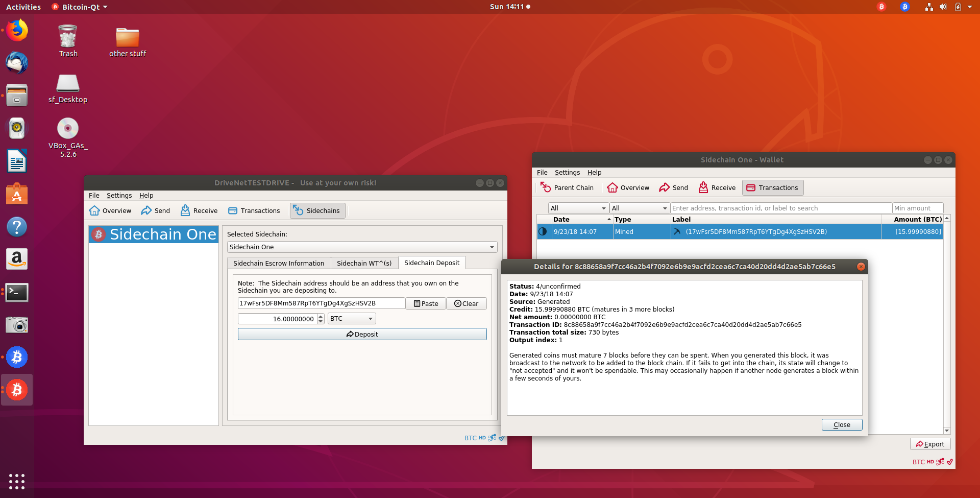The image size is (980, 498).
Task: Close the transaction details dialog
Action: coord(842,424)
